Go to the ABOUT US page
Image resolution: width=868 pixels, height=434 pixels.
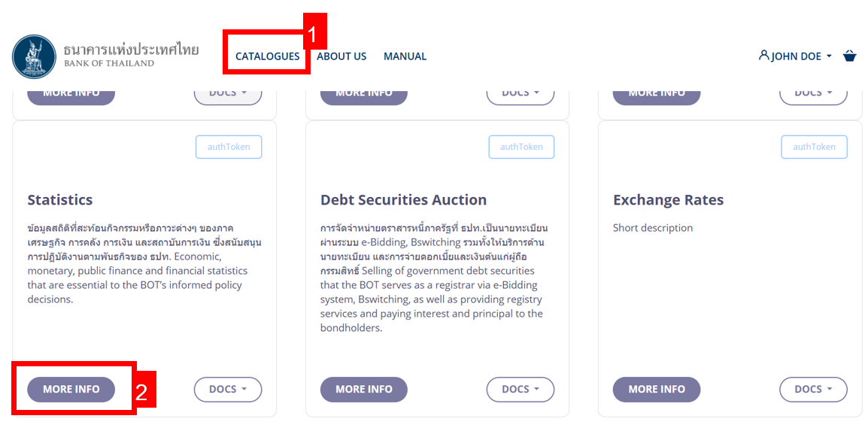pos(341,56)
